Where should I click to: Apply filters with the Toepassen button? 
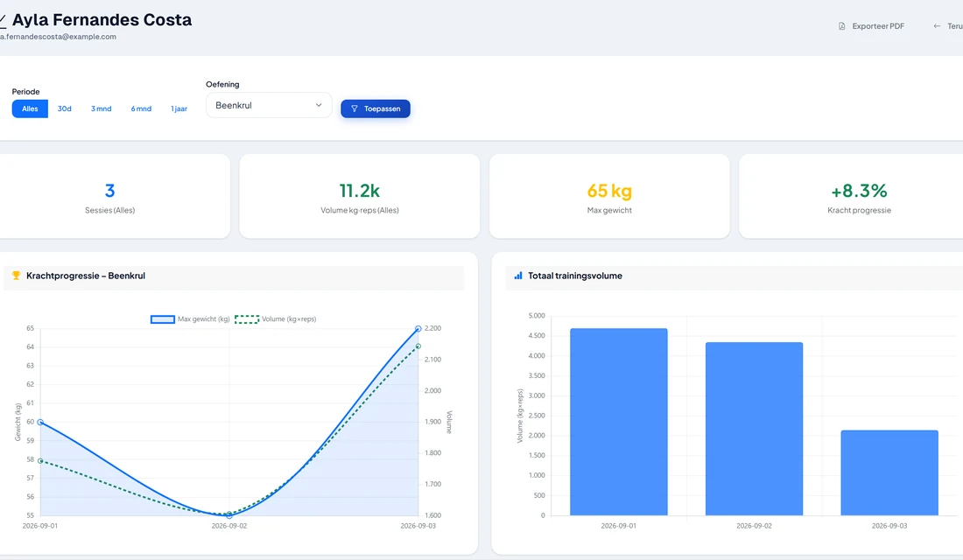pyautogui.click(x=376, y=108)
